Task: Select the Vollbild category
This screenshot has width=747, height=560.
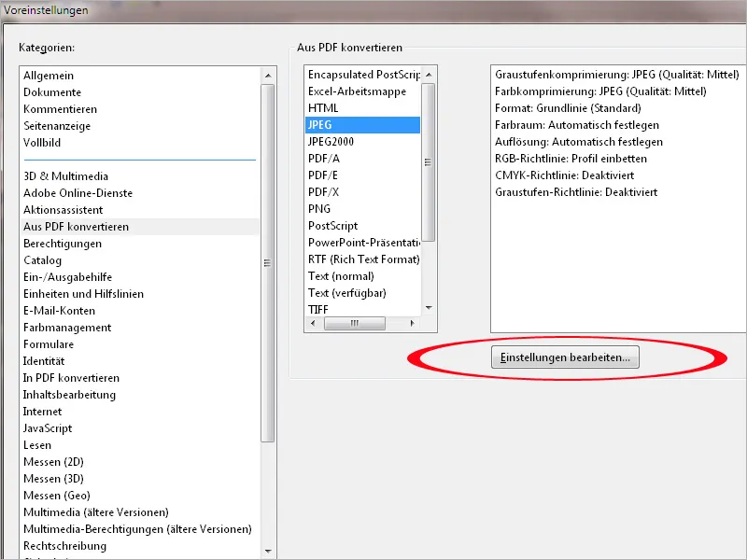Action: click(42, 143)
